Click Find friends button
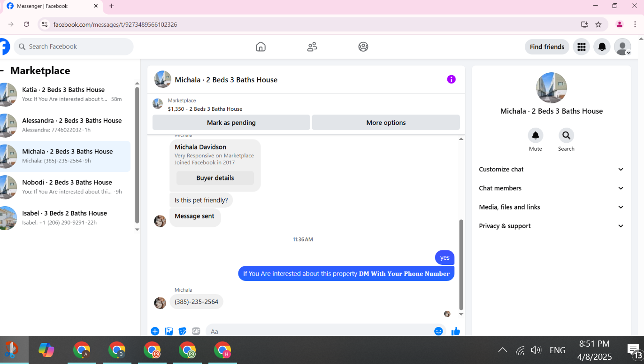Screen dimensions: 644x364 click(x=547, y=46)
